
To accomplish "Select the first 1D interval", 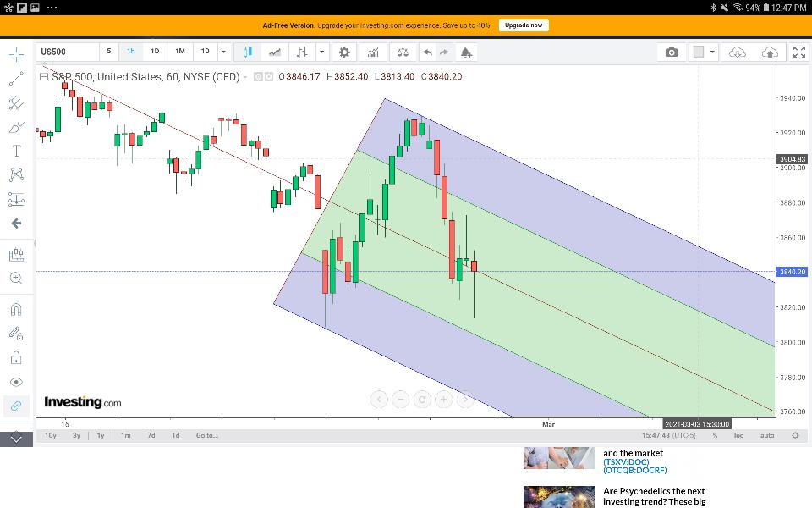I will tap(155, 52).
